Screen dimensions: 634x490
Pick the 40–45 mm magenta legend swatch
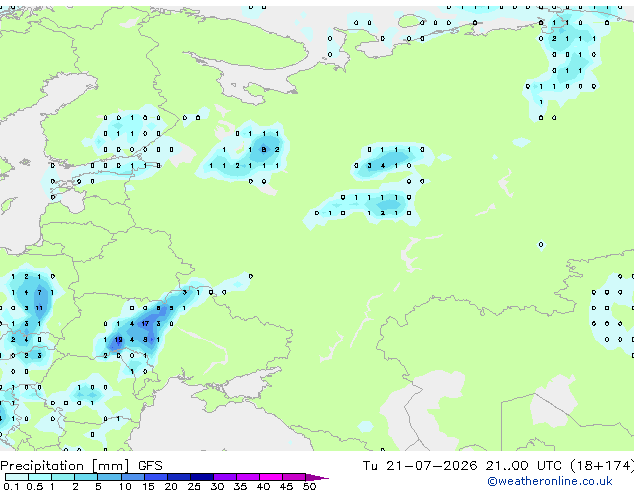tap(271, 477)
